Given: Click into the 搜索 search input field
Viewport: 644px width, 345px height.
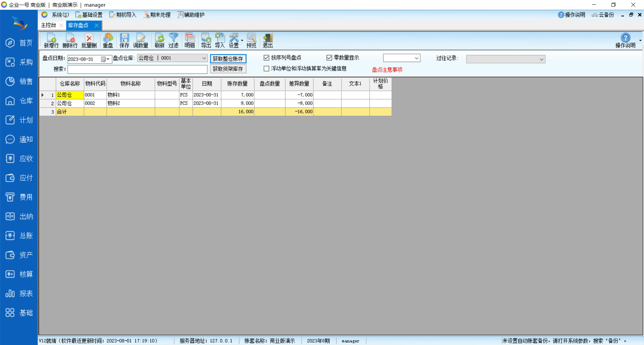Looking at the screenshot, I should (137, 69).
